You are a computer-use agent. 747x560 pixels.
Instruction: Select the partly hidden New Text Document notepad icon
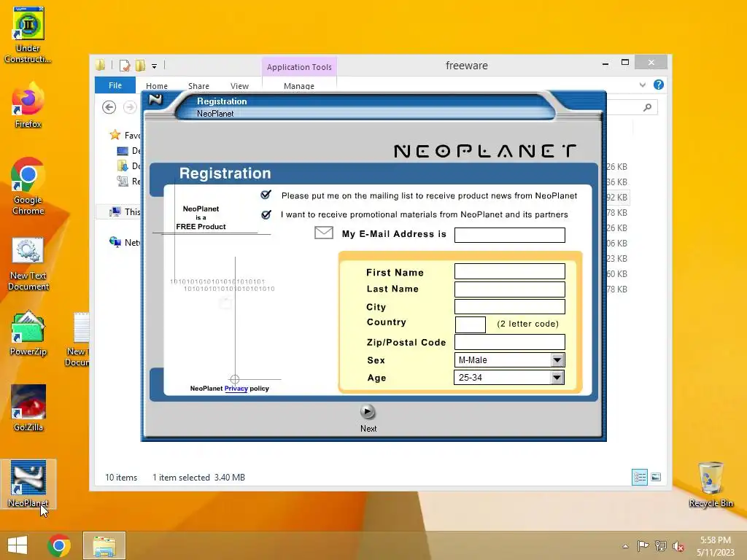coord(77,340)
